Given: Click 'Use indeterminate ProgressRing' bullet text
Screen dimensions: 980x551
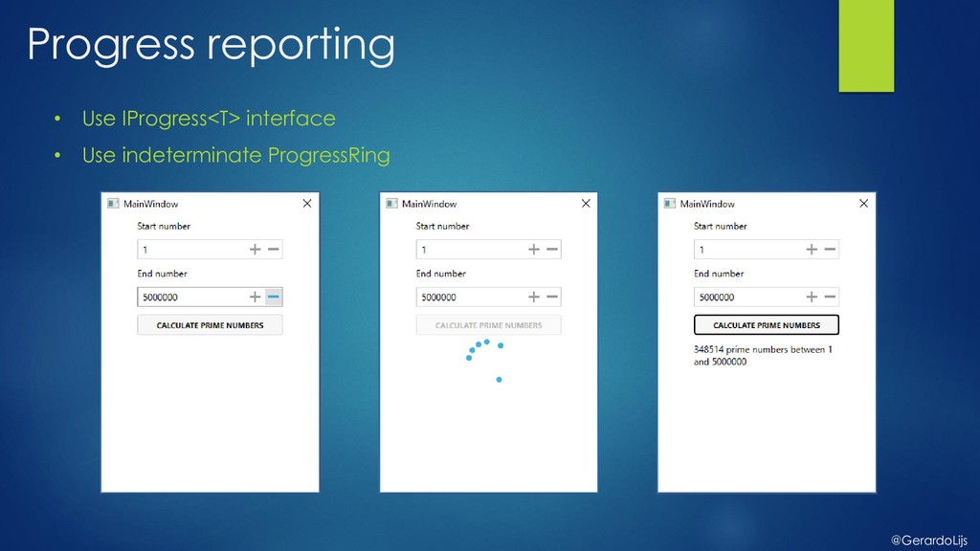Looking at the screenshot, I should point(236,155).
